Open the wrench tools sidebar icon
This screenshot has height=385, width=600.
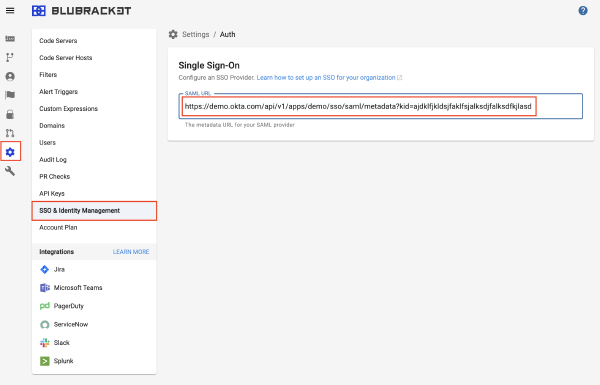pos(10,171)
